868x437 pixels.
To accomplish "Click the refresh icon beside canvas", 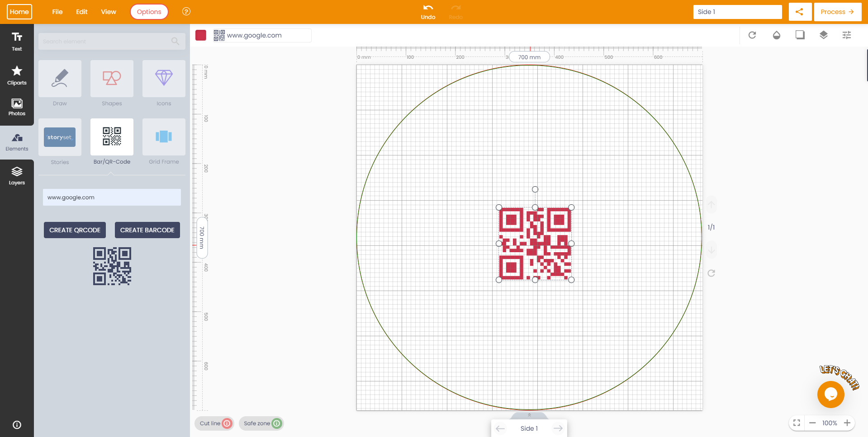I will 711,273.
